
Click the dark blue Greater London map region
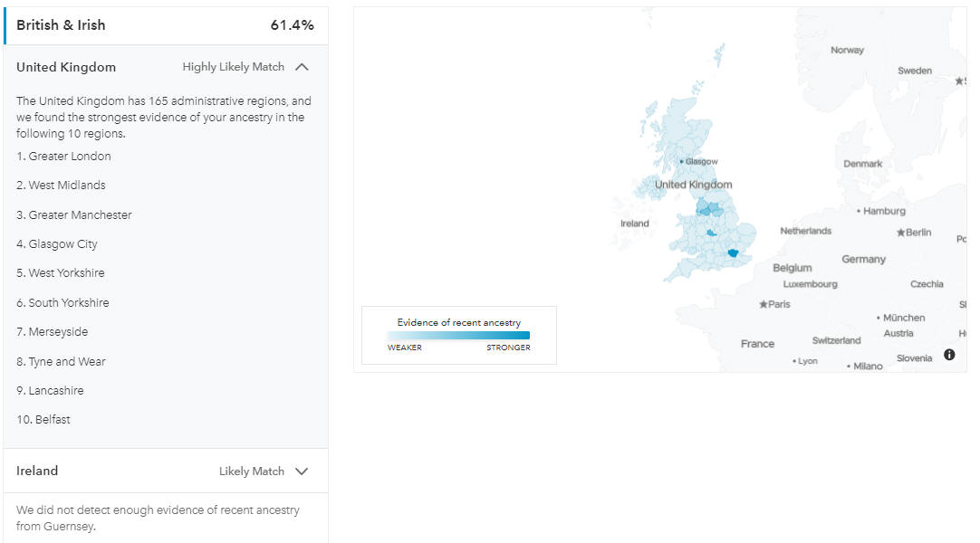point(733,252)
